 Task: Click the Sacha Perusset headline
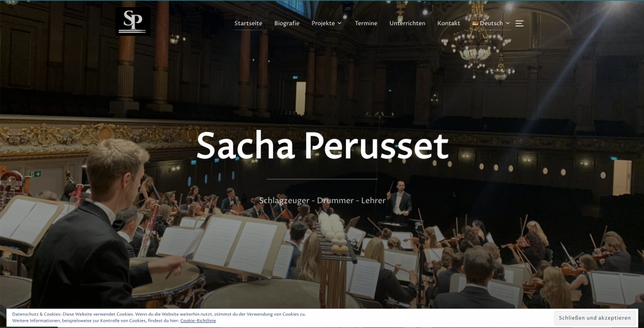tap(323, 146)
